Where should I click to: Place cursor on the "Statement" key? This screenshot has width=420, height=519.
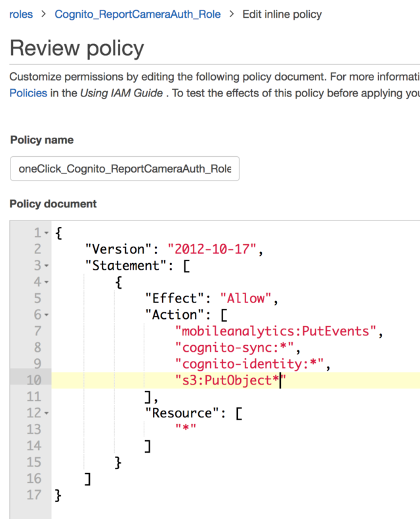(x=126, y=266)
